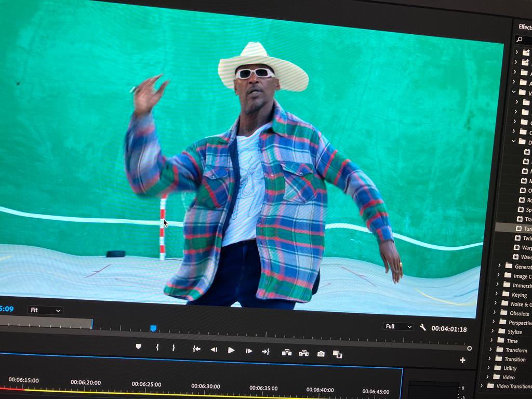Select the Video Transitions folder label
Viewport: 532px width, 399px height.
(x=514, y=386)
